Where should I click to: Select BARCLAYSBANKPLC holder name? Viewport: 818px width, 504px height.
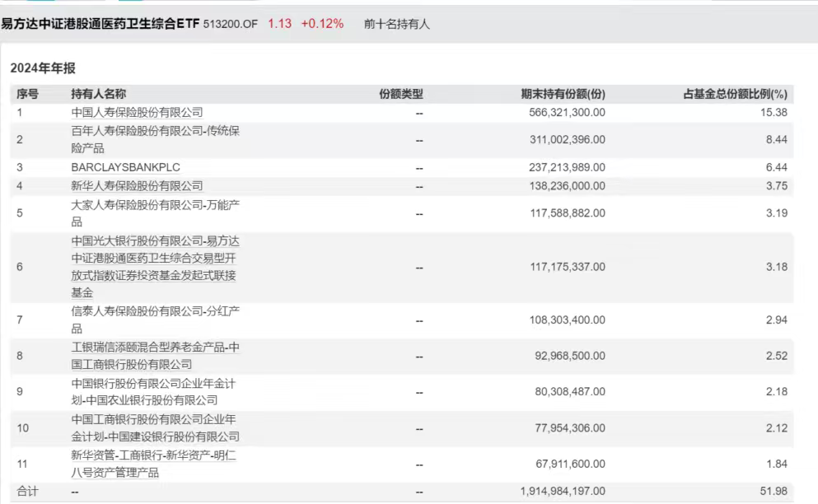tap(126, 167)
